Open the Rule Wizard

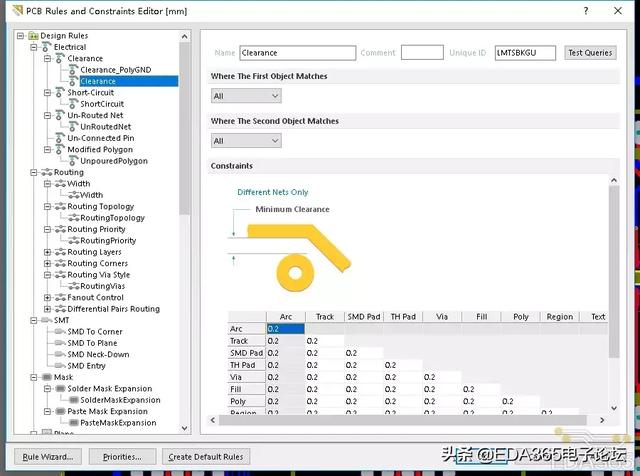[48, 457]
